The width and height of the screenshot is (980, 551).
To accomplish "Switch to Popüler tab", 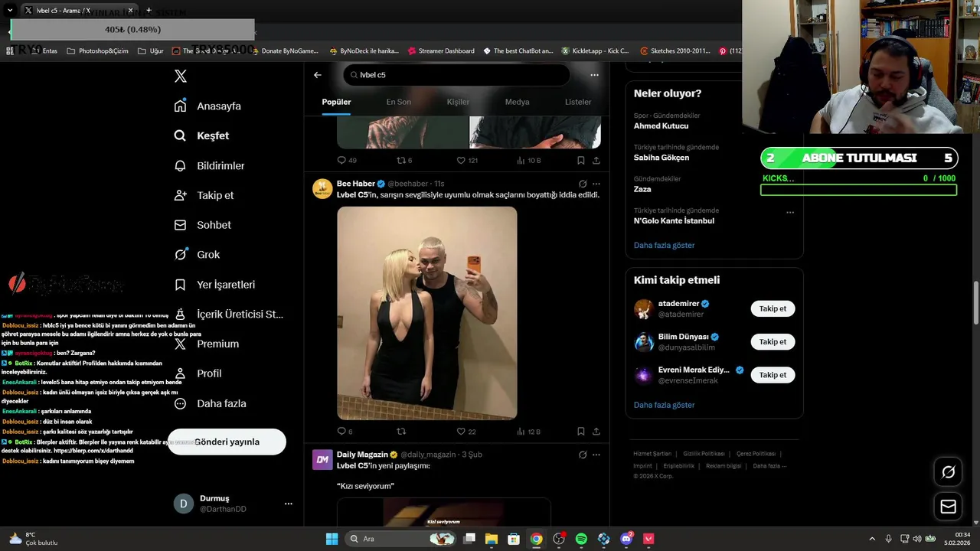I will tap(336, 102).
